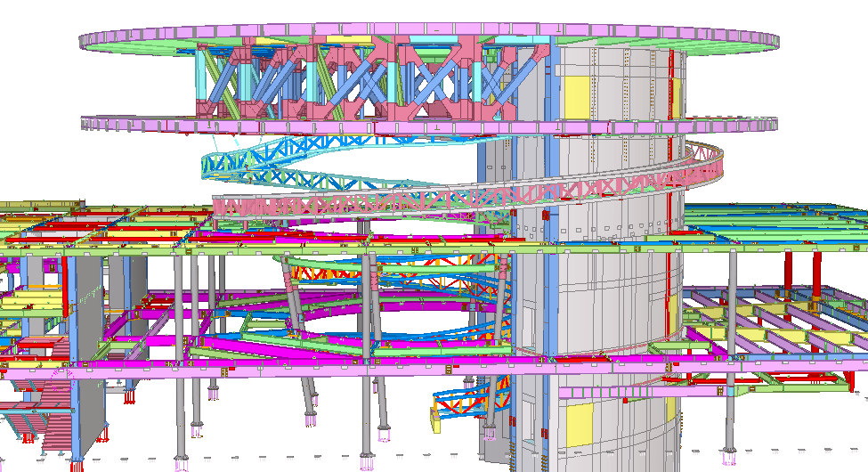Click the lower yellow panel on cylindrical core
Screen dimensions: 868x472
tap(578, 424)
